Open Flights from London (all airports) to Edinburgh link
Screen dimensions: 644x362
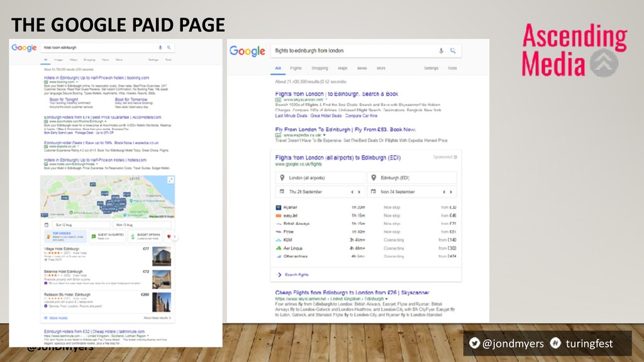click(x=338, y=158)
